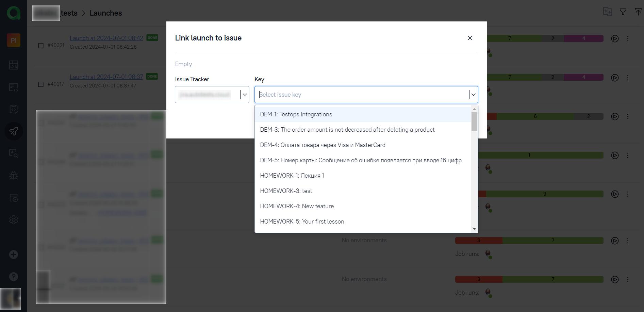644x312 pixels.
Task: Open the Settings gear sidebar icon
Action: click(x=14, y=220)
